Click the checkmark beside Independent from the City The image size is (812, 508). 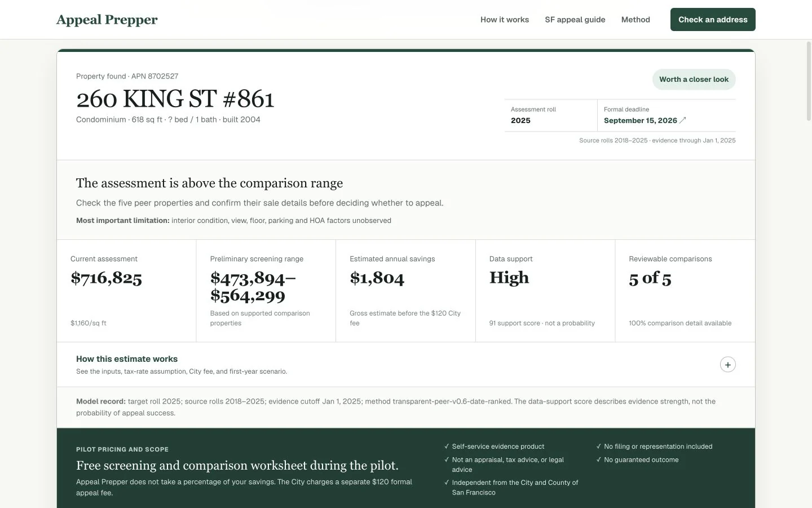(x=447, y=483)
